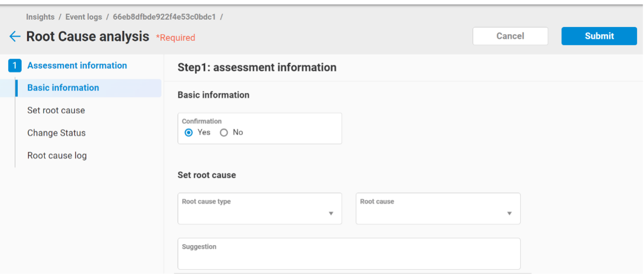Open event ID 66eb8dfbde922f4e53c0bdc1 breadcrumb
This screenshot has height=276, width=644.
coord(164,17)
